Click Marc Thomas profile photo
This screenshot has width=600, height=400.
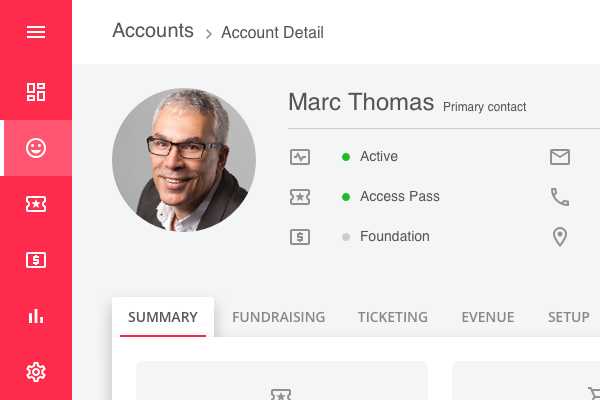tap(184, 160)
